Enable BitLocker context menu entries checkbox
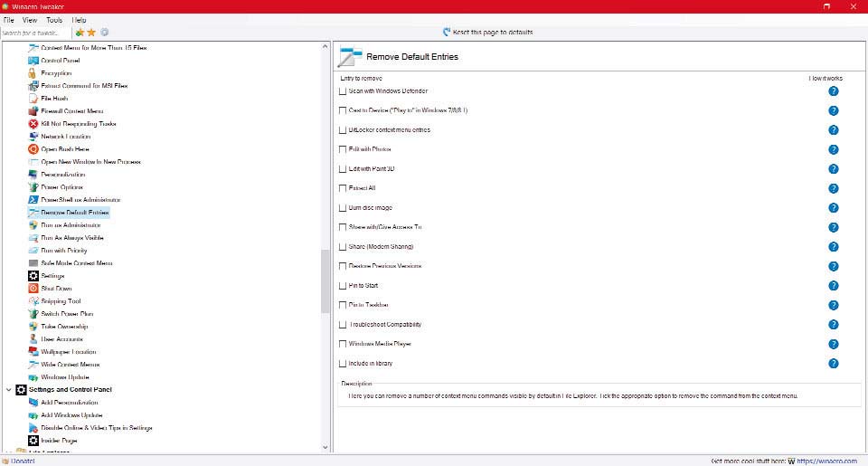Image resolution: width=868 pixels, height=466 pixels. click(343, 130)
